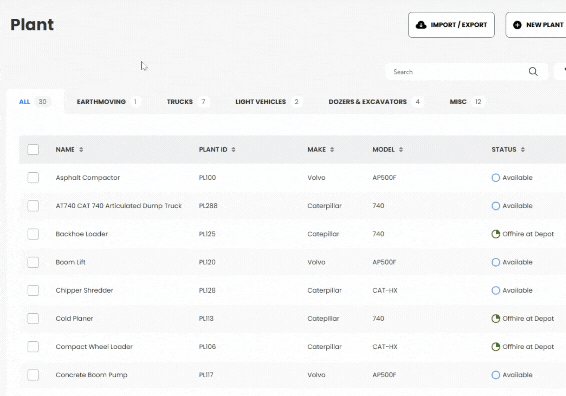Tick the Chipper Shredder checkbox
Image resolution: width=566 pixels, height=396 pixels.
click(33, 290)
